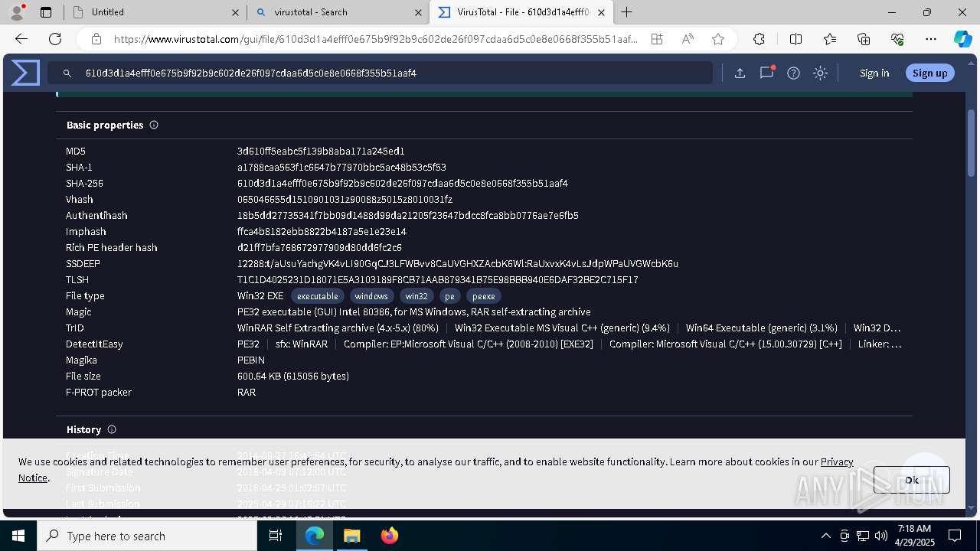Click the Sign in link

pyautogui.click(x=874, y=73)
